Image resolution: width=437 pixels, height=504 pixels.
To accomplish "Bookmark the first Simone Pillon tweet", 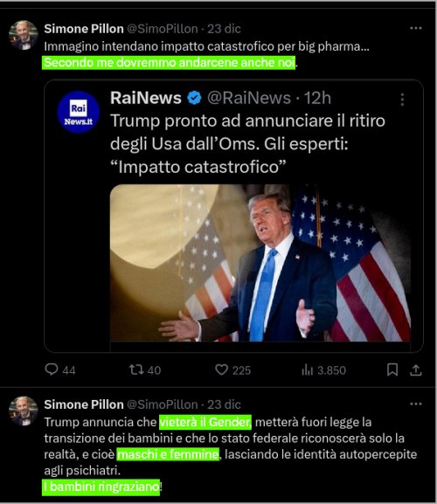I will [x=392, y=369].
